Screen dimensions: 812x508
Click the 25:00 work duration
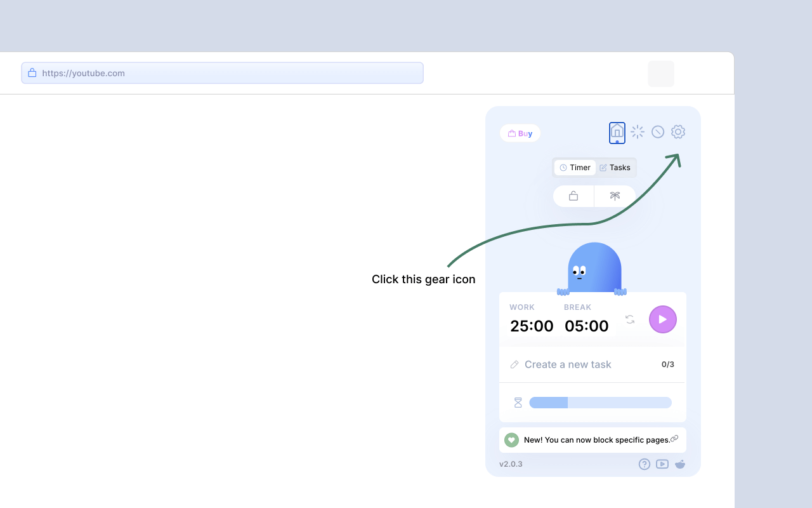(x=532, y=326)
